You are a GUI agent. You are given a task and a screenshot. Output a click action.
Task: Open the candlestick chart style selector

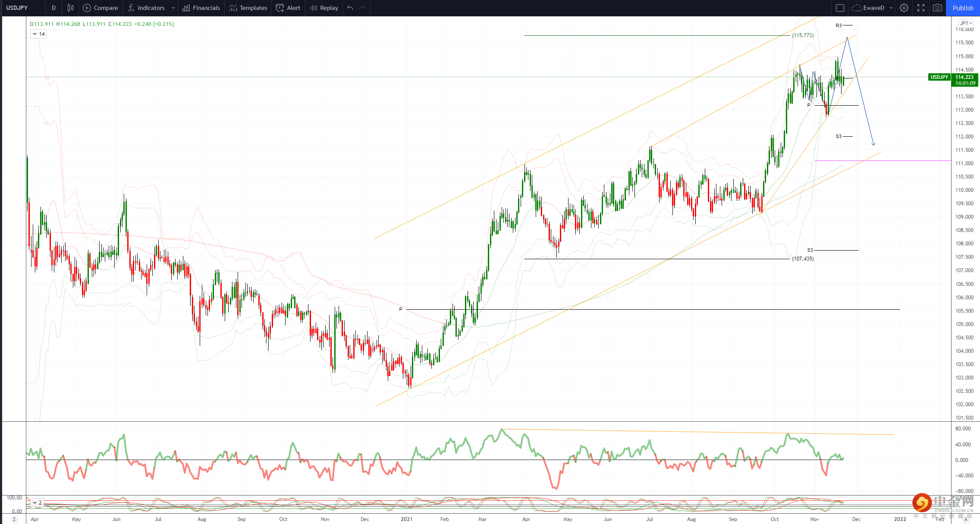click(x=70, y=8)
